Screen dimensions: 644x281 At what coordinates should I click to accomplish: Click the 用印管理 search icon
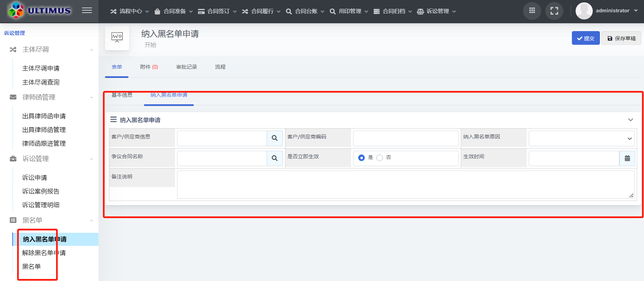[333, 11]
